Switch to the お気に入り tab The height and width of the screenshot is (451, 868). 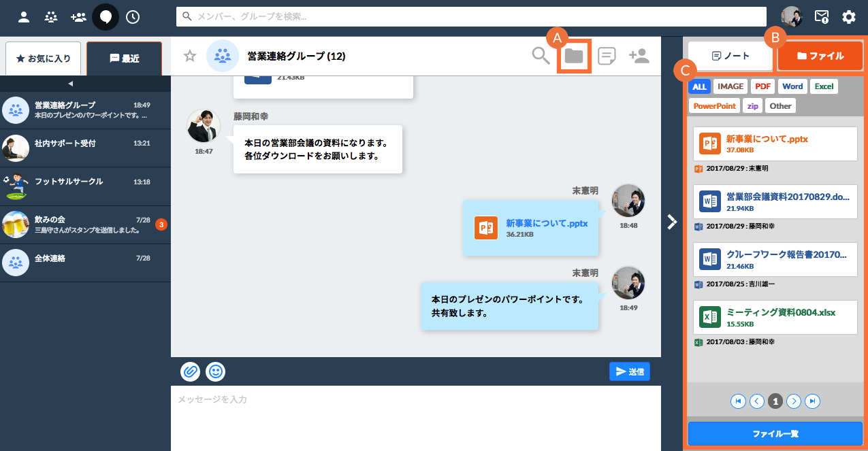click(44, 59)
